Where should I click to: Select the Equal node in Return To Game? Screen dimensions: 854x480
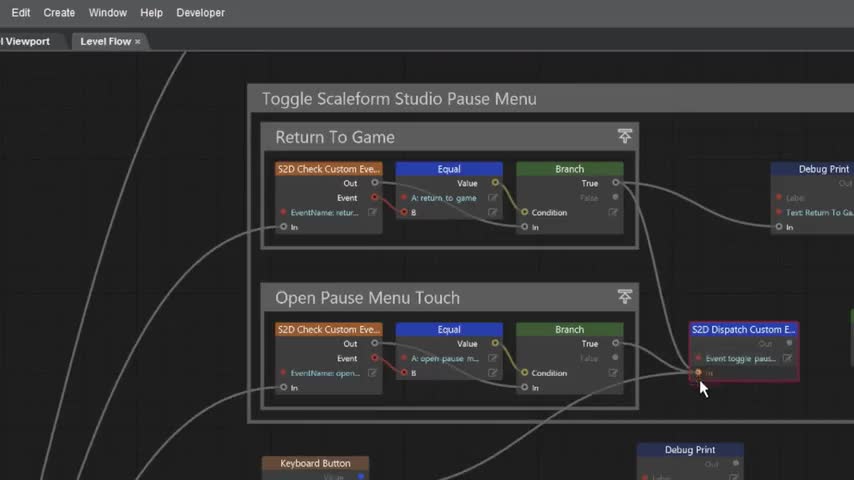click(449, 169)
